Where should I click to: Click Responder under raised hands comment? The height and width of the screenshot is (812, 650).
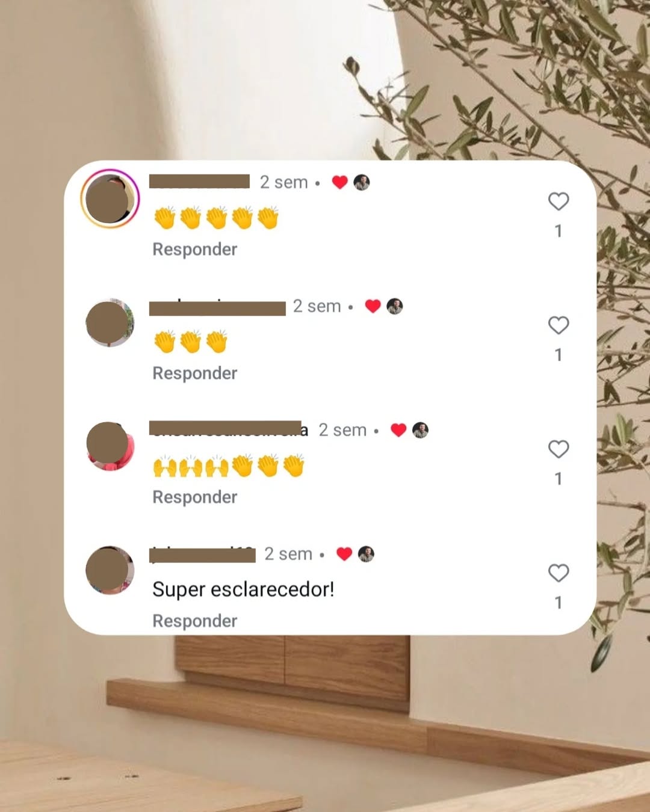(x=194, y=497)
